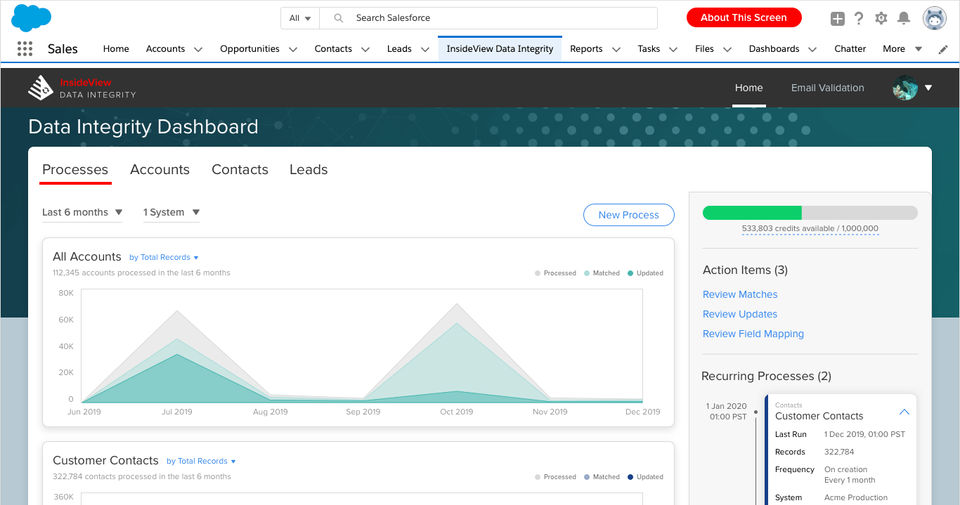Screen dimensions: 960x505
Task: Collapse the Customer Contacts recurring process card
Action: click(x=904, y=412)
